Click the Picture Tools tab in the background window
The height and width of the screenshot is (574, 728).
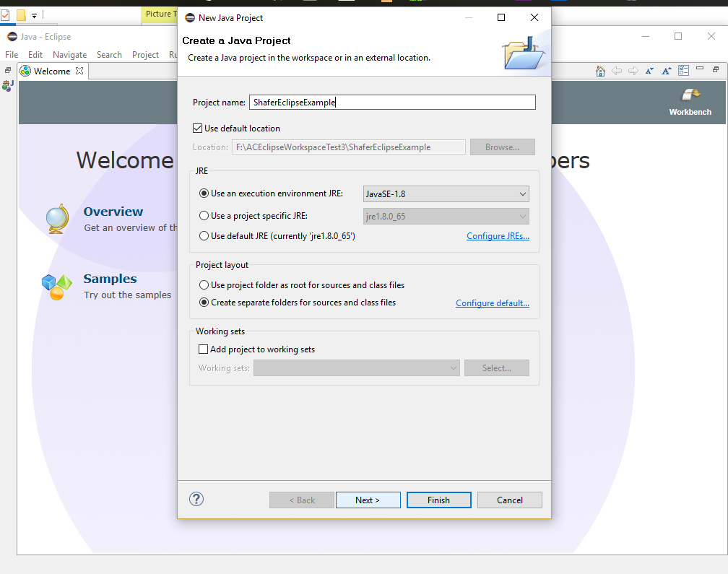point(160,14)
